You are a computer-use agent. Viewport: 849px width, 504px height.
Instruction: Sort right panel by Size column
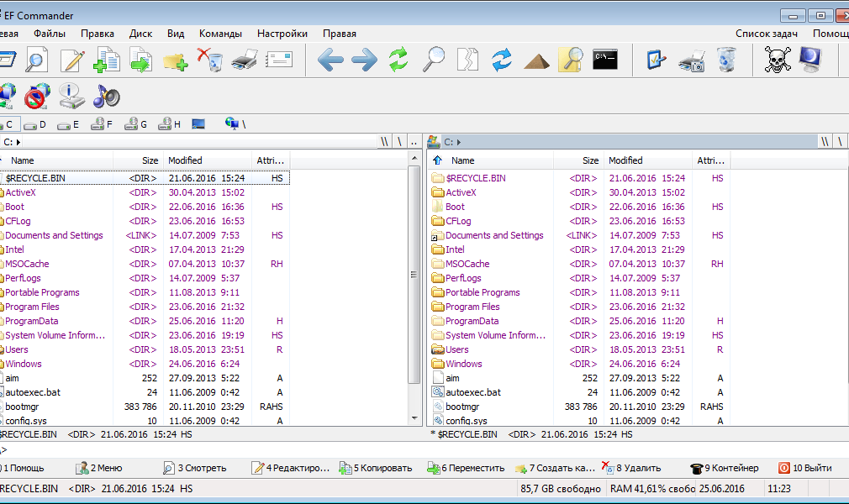(x=579, y=160)
